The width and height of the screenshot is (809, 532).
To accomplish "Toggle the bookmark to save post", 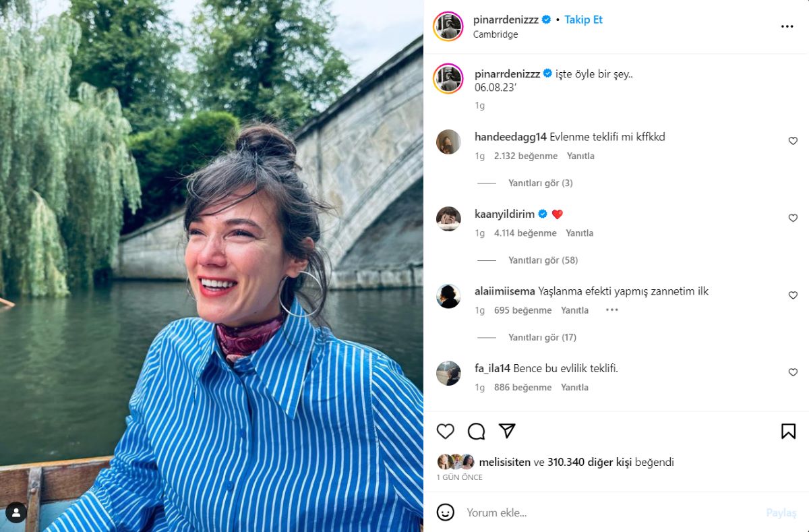I will (x=788, y=432).
